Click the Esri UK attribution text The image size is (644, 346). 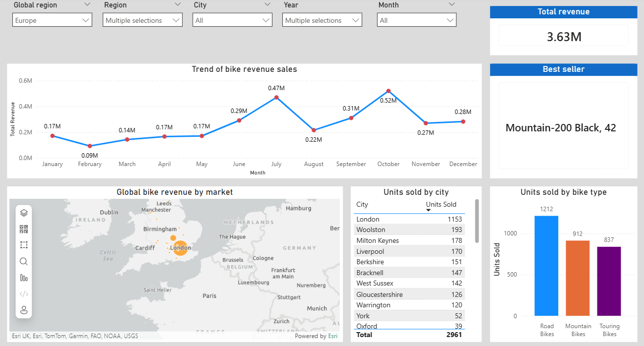click(x=72, y=336)
